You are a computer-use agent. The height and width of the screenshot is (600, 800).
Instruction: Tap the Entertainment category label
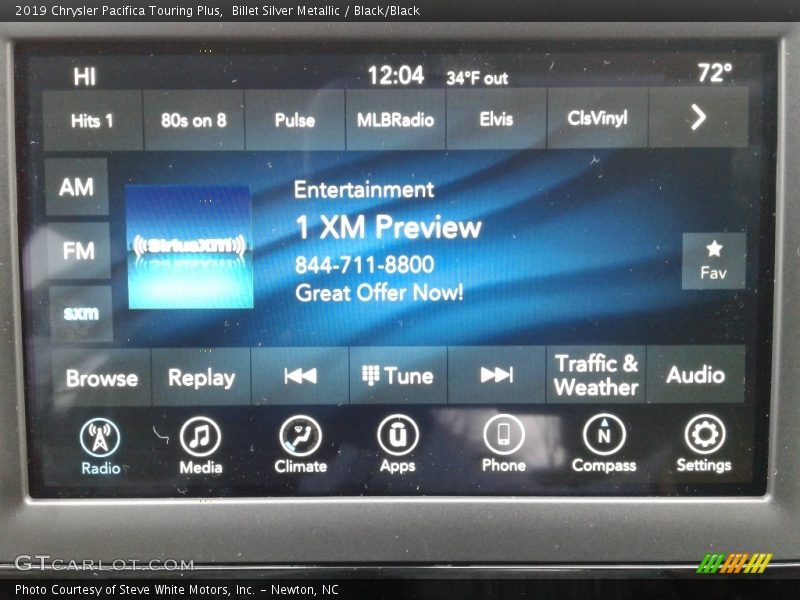click(364, 190)
